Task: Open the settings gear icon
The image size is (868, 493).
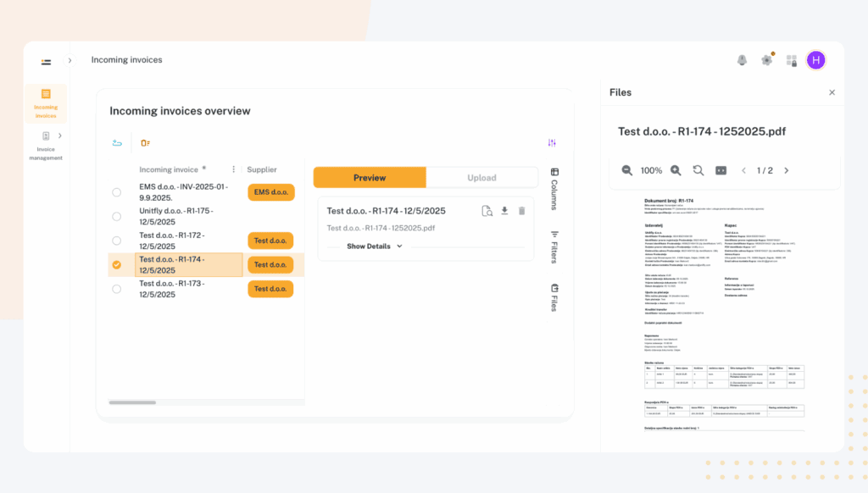Action: [767, 60]
